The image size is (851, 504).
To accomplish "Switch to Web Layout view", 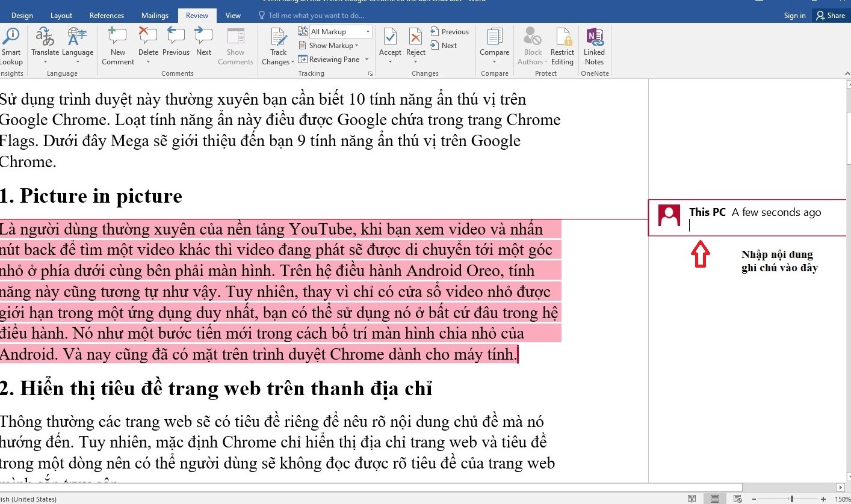I will click(x=737, y=499).
